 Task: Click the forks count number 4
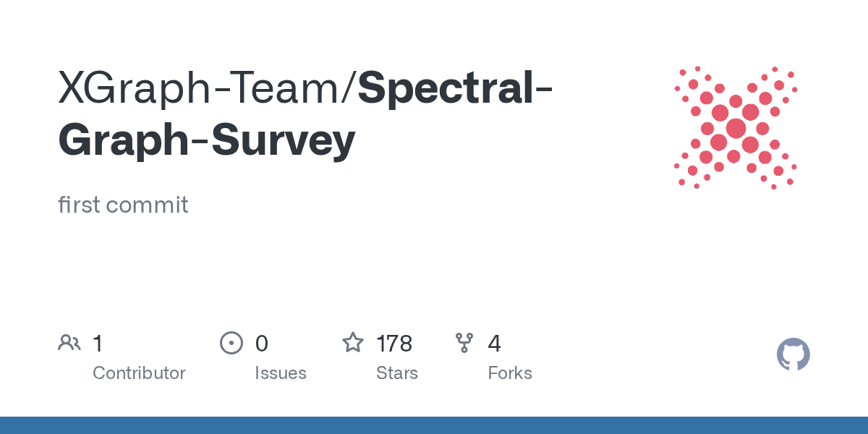(x=494, y=344)
